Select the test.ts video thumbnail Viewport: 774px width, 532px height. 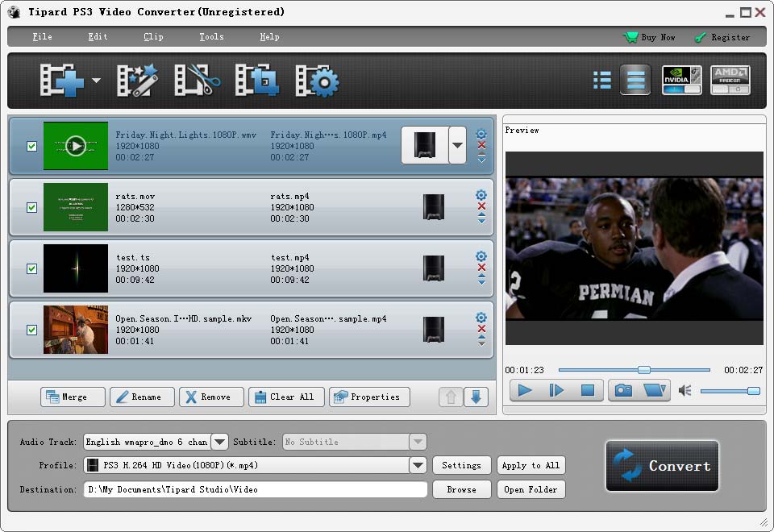(76, 268)
